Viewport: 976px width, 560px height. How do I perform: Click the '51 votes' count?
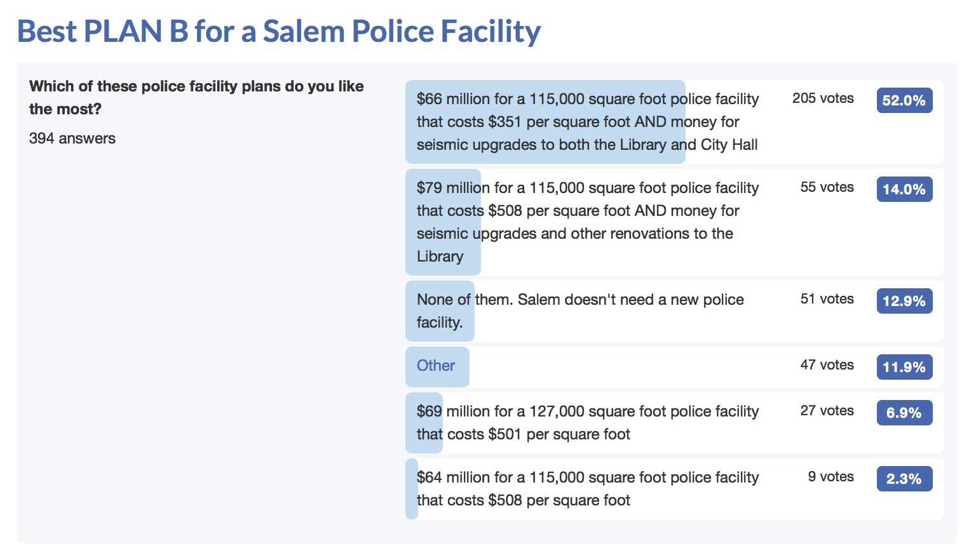point(827,299)
